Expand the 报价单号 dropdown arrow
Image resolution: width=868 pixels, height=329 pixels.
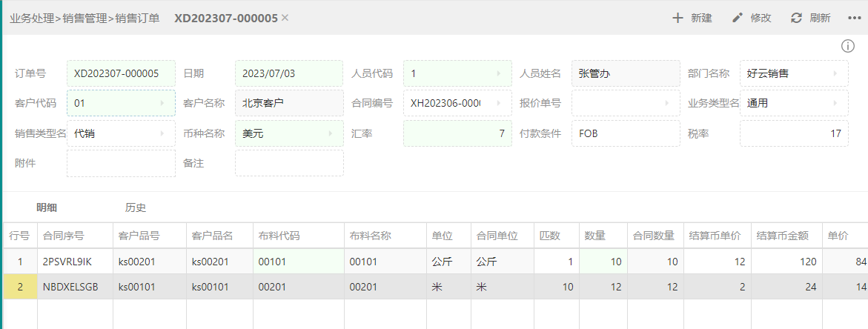click(x=667, y=103)
